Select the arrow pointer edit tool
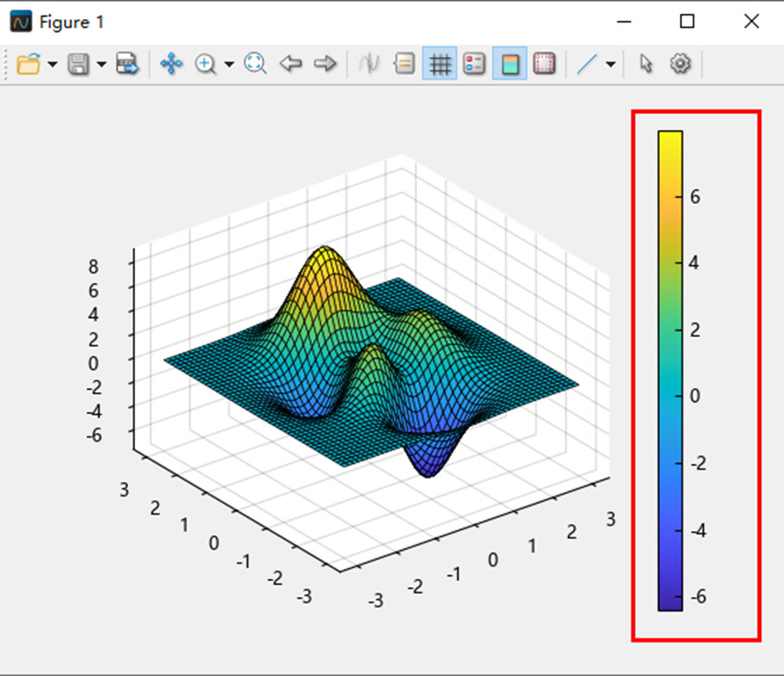This screenshot has width=784, height=676. pos(646,63)
